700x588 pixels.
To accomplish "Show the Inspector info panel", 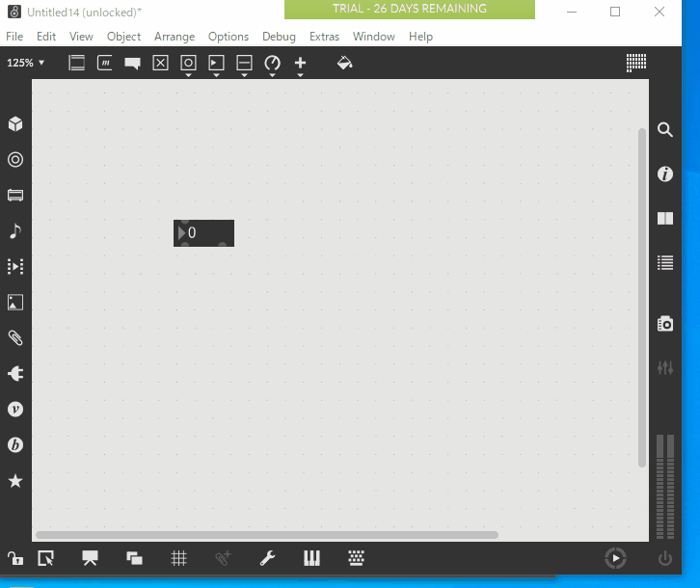I will click(665, 174).
